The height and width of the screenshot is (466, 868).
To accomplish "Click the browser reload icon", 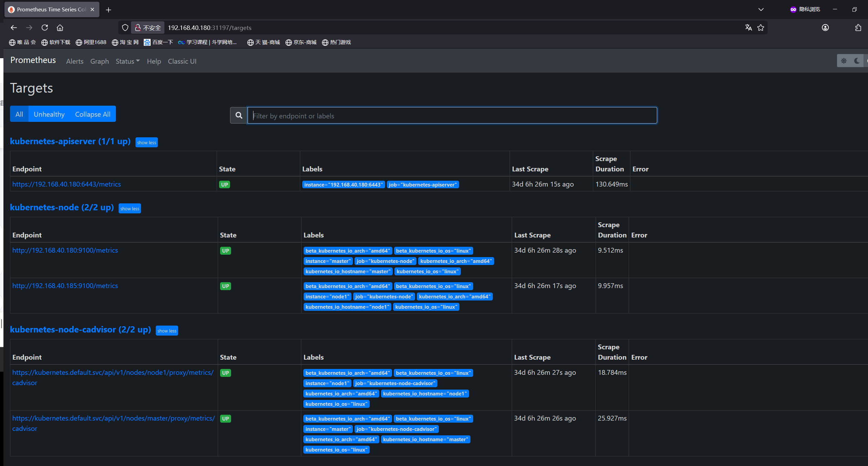I will tap(45, 28).
